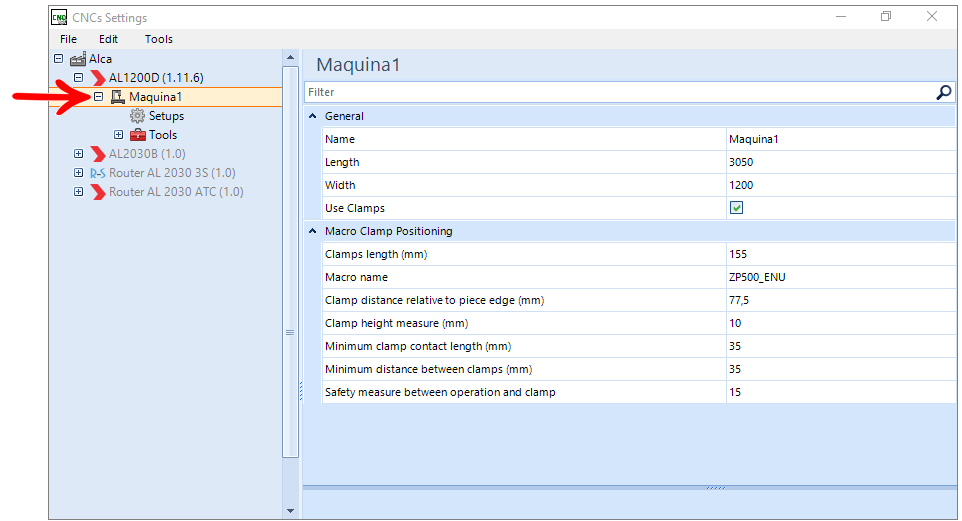Click the Length property label
Screen dimensions: 962x521
point(342,162)
